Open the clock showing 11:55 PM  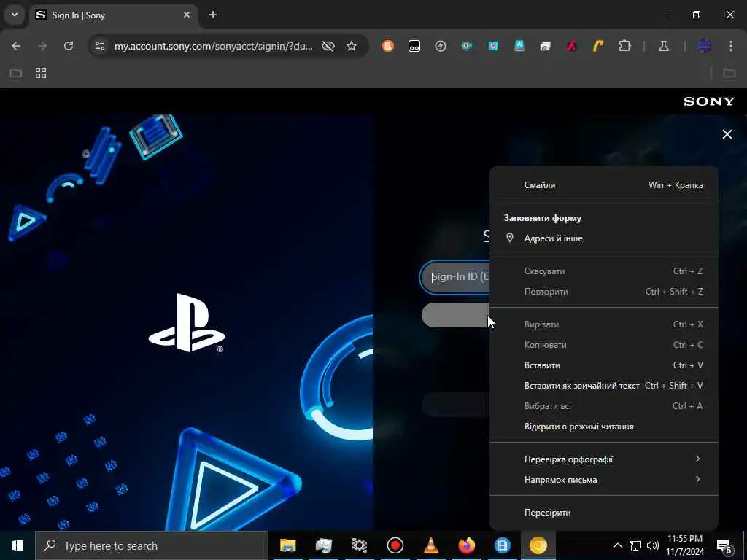pyautogui.click(x=684, y=545)
